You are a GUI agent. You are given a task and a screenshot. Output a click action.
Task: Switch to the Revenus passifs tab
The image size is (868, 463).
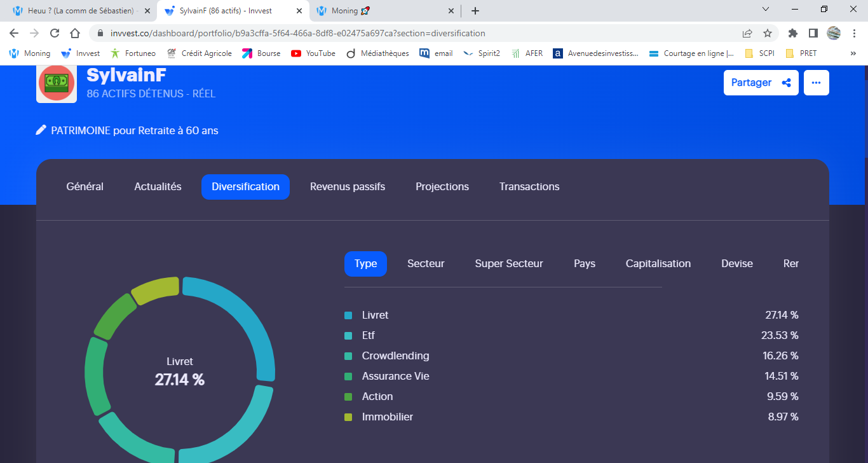pos(347,186)
